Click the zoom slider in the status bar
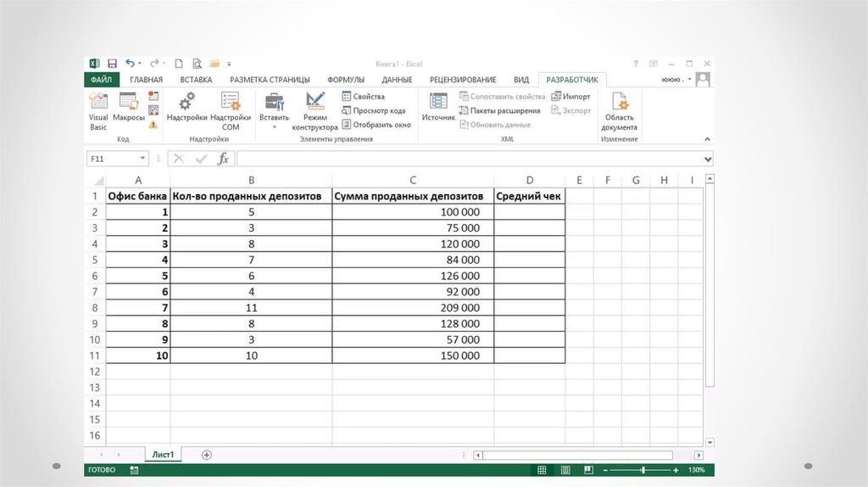Viewport: 868px width, 487px height. pyautogui.click(x=643, y=470)
